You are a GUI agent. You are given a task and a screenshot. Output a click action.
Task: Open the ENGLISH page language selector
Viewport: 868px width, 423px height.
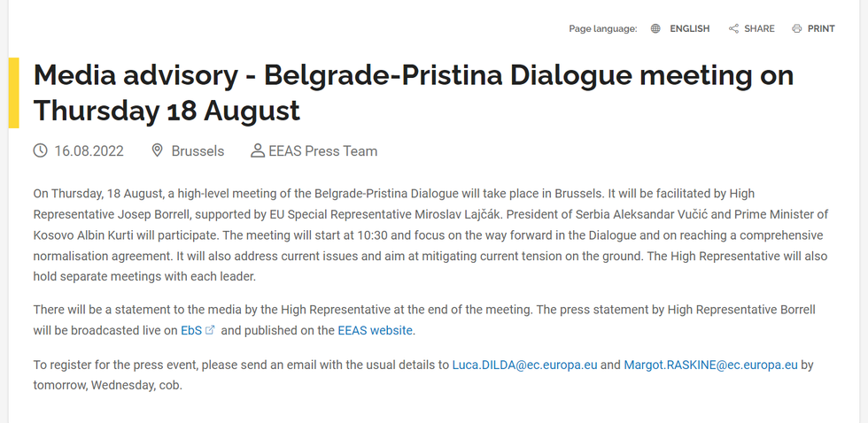click(689, 28)
